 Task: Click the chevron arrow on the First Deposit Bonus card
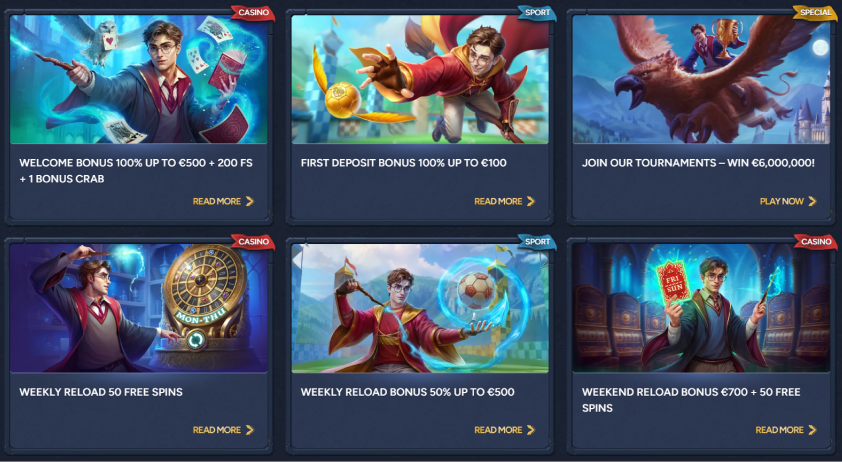(x=531, y=201)
